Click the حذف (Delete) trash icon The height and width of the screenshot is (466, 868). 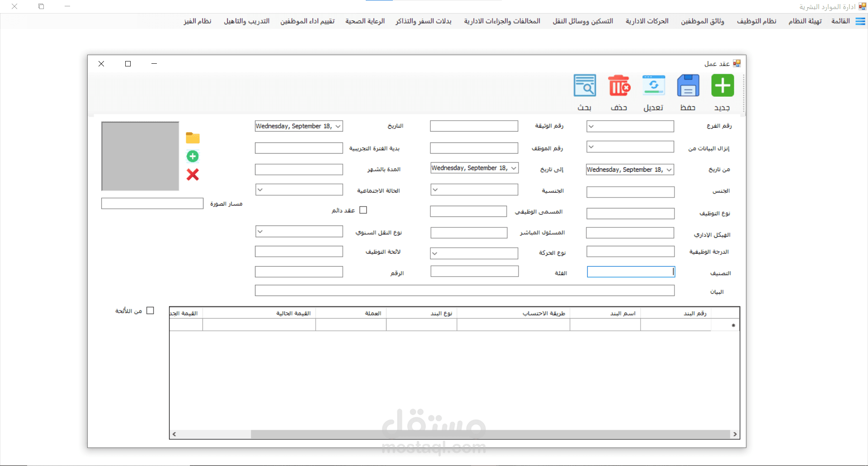coord(619,85)
